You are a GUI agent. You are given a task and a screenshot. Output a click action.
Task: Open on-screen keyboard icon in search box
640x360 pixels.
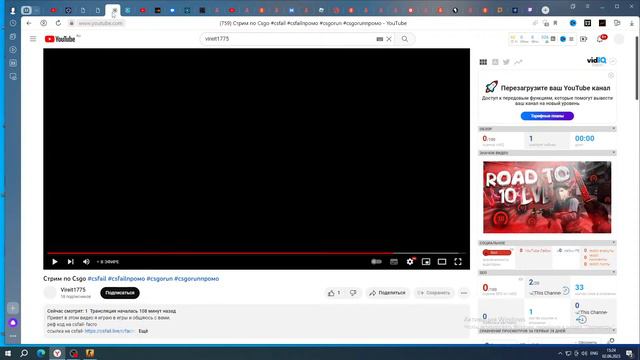tap(380, 39)
